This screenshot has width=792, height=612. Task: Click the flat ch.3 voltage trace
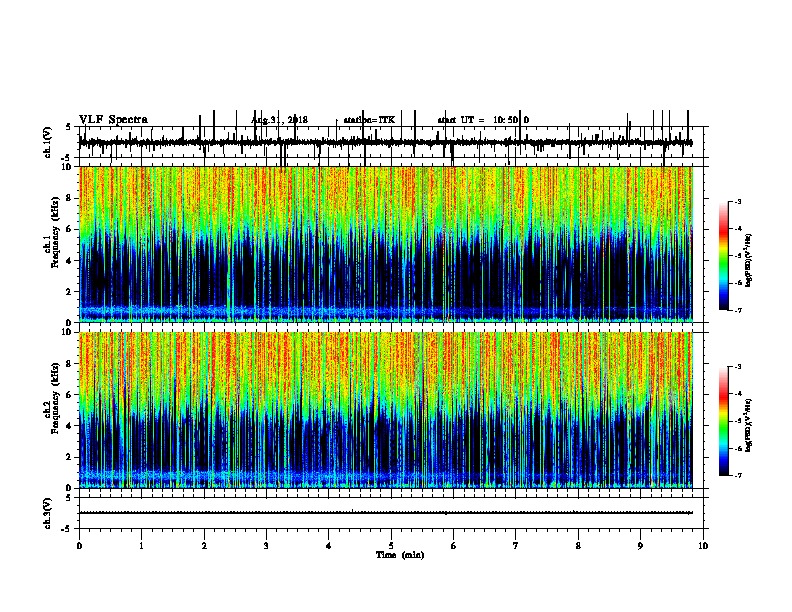click(x=386, y=513)
